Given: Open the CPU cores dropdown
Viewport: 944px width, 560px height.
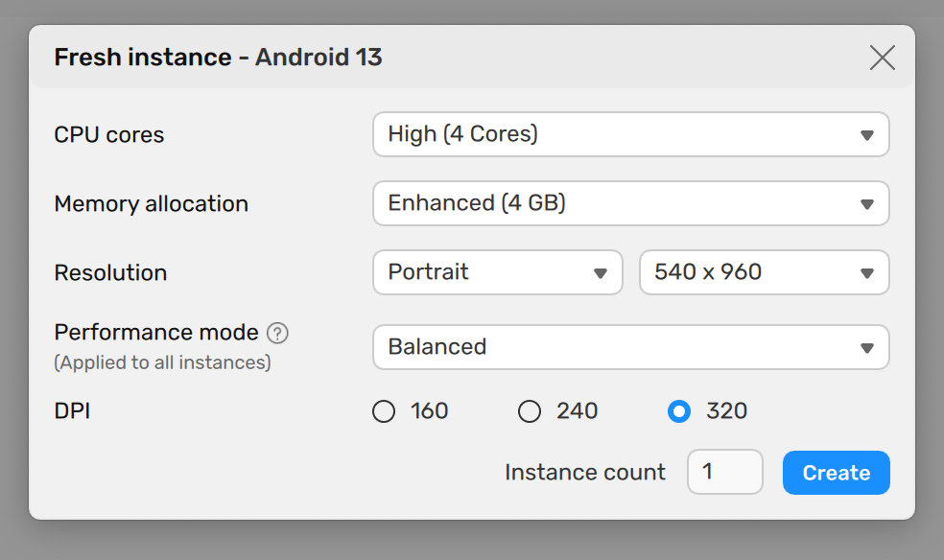Looking at the screenshot, I should click(631, 134).
